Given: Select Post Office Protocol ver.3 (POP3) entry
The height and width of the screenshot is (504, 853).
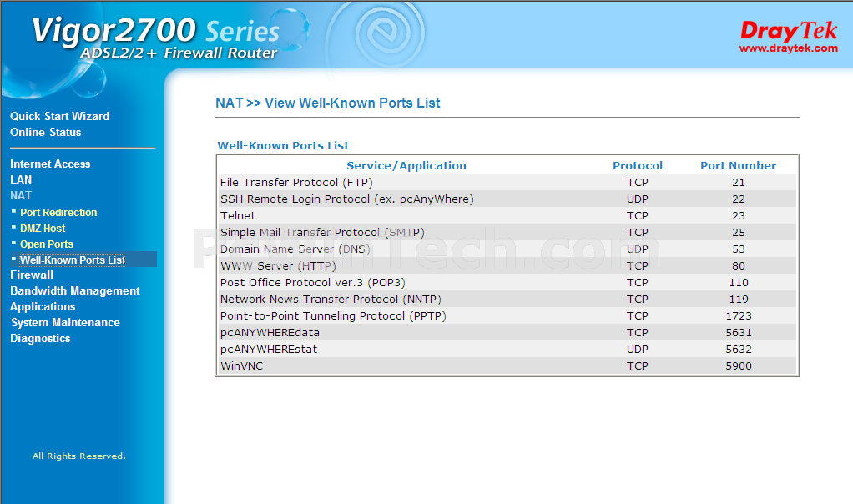Looking at the screenshot, I should pos(313,283).
